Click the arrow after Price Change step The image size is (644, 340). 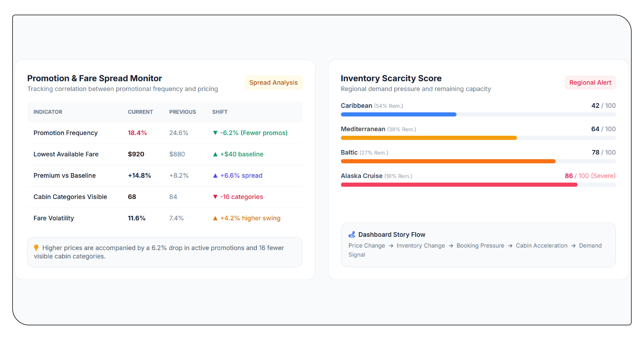click(391, 246)
